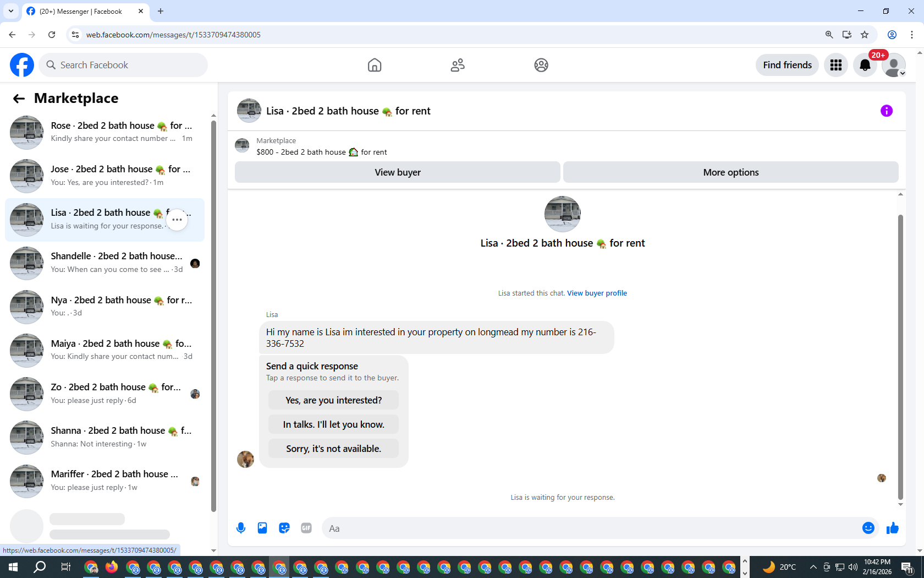Open Mariffer's conversation in the list
This screenshot has width=924, height=578.
[x=105, y=481]
